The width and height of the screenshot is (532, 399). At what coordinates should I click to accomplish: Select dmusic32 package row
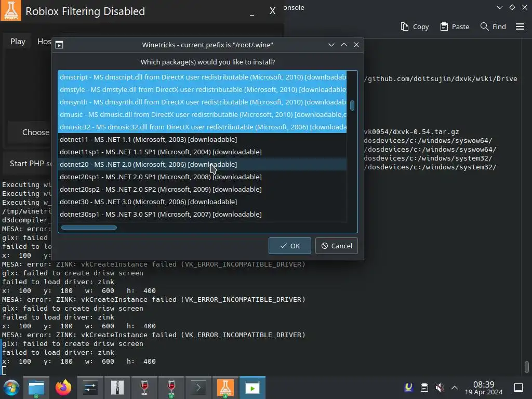point(203,127)
